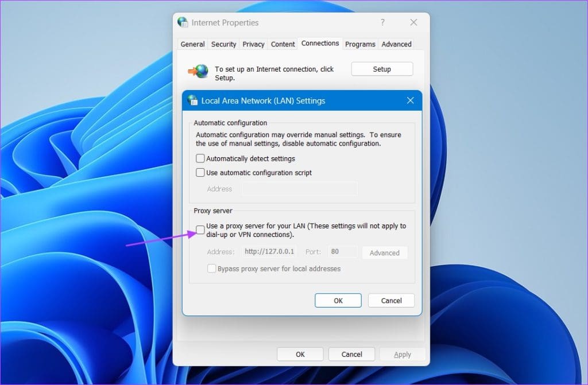Select the Privacy tab
588x385 pixels.
[x=253, y=44]
